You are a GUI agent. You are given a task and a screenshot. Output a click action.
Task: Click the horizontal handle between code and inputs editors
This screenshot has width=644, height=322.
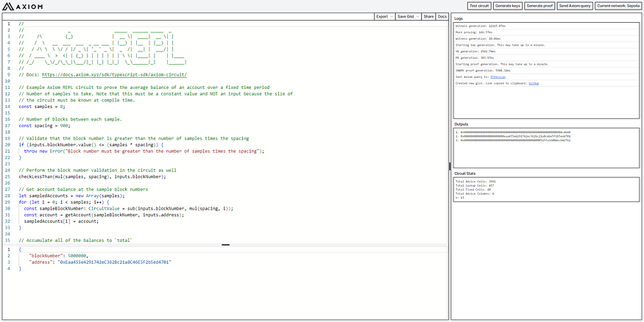(x=225, y=245)
